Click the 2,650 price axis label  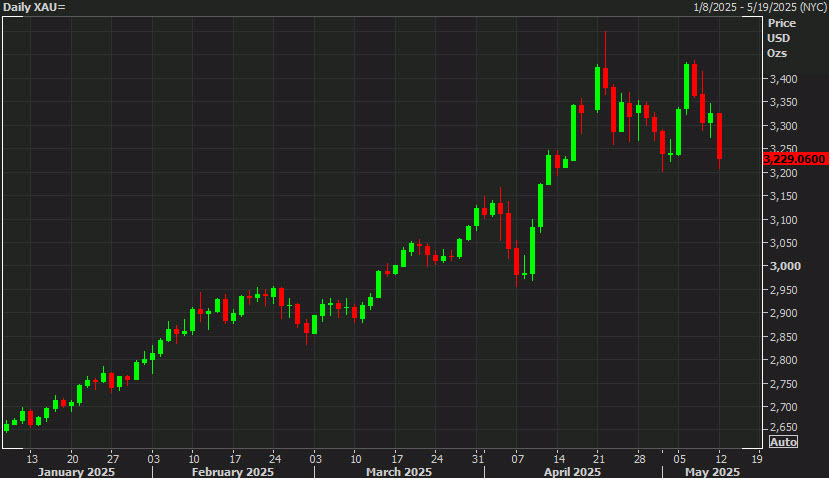click(x=784, y=427)
